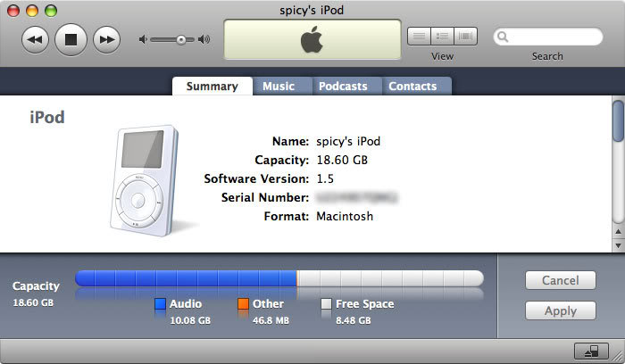The width and height of the screenshot is (625, 364).
Task: Switch to list view icon
Action: [419, 37]
